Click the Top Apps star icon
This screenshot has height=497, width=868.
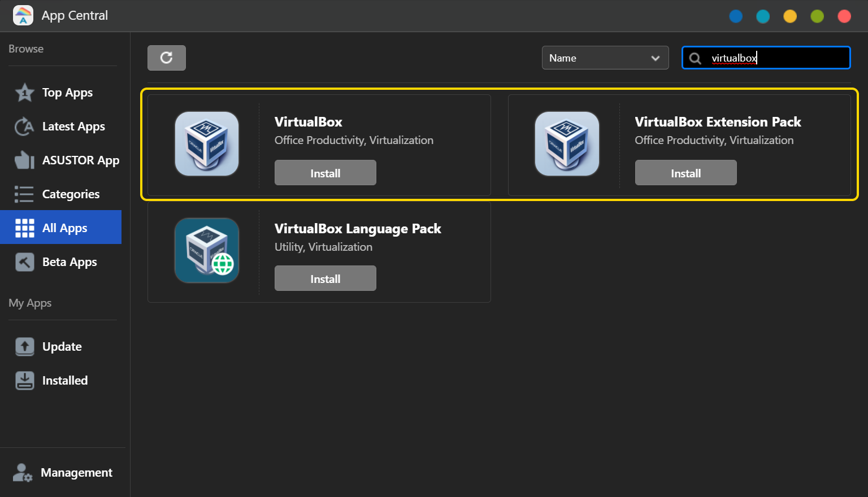(25, 93)
